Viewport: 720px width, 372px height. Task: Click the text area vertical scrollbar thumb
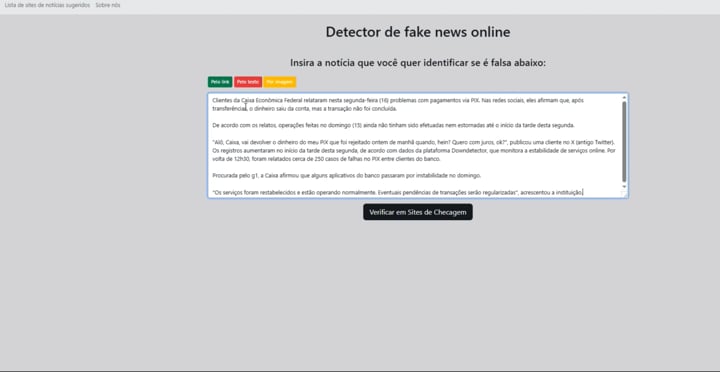(x=624, y=141)
